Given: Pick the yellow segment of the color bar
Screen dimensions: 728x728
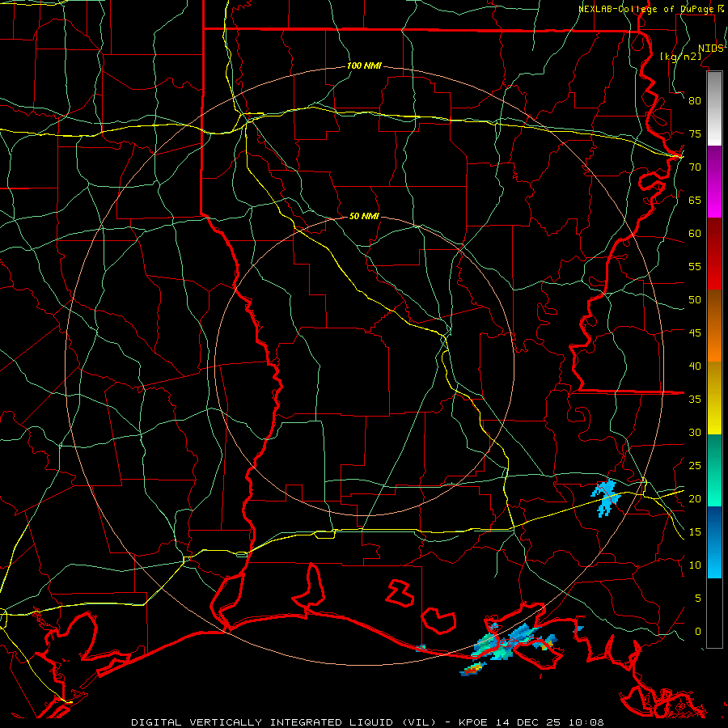Looking at the screenshot, I should 714,398.
